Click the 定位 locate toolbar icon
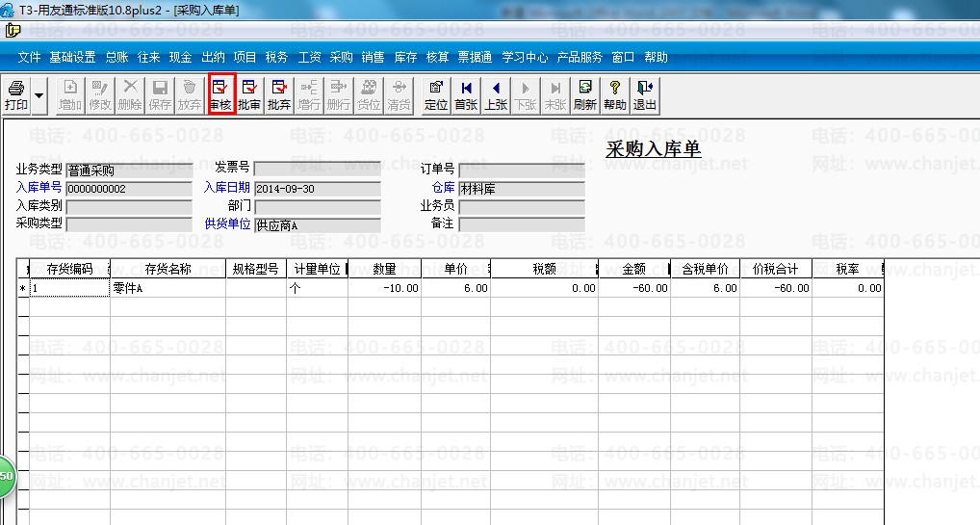 [x=436, y=95]
